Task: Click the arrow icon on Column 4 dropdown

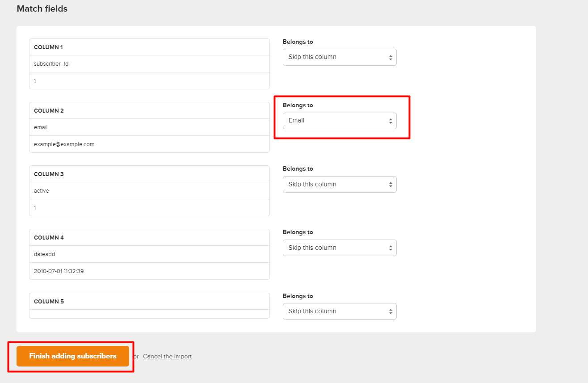Action: point(390,248)
